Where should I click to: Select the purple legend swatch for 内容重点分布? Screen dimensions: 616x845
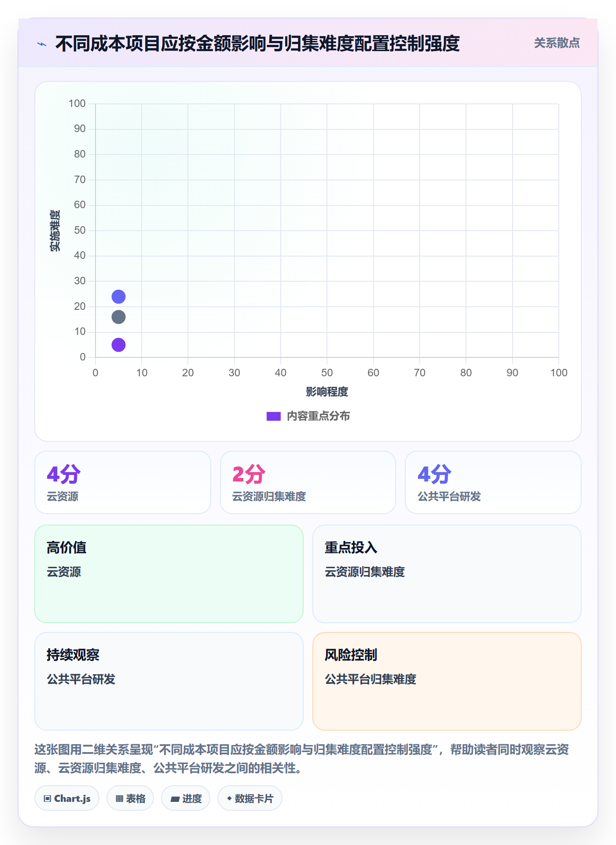[274, 416]
